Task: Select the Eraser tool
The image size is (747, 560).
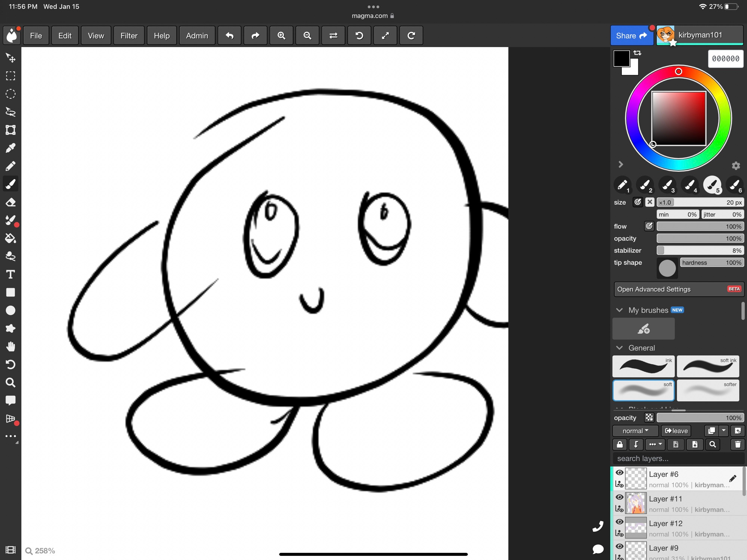Action: [x=10, y=202]
